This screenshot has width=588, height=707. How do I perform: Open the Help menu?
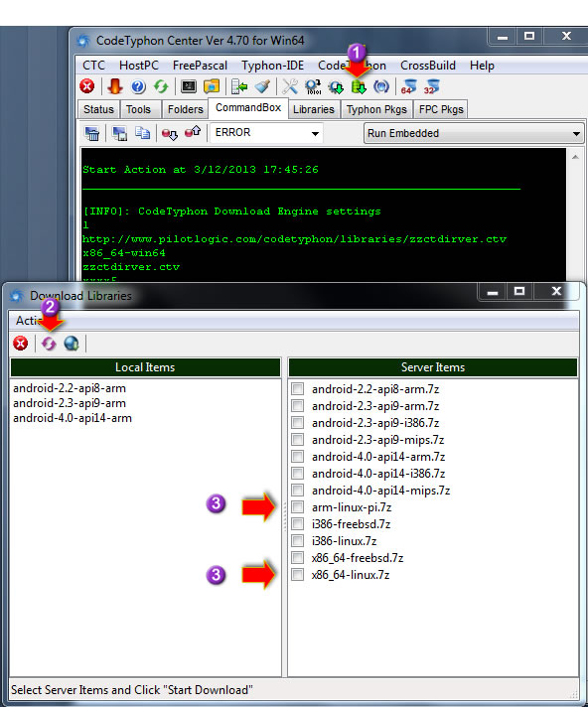point(482,66)
